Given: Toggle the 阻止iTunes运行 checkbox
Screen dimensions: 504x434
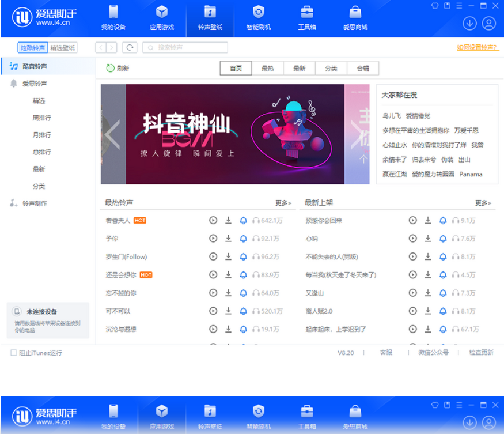Looking at the screenshot, I should 13,353.
